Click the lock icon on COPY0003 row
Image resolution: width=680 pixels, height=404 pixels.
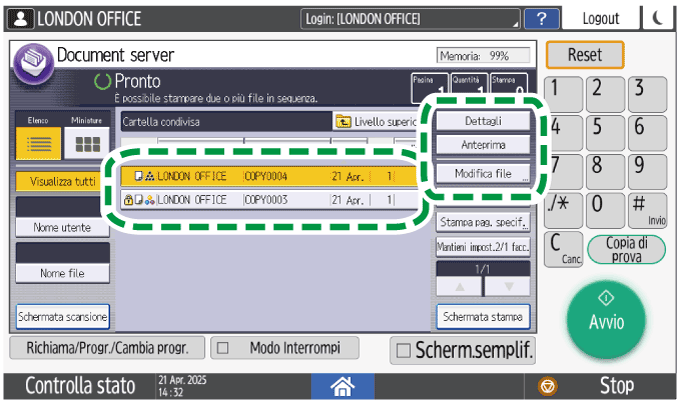point(128,200)
